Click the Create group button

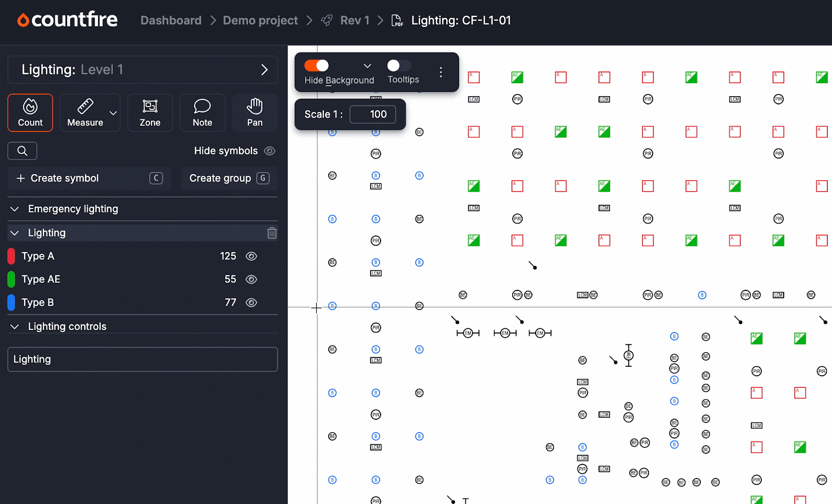pos(229,178)
